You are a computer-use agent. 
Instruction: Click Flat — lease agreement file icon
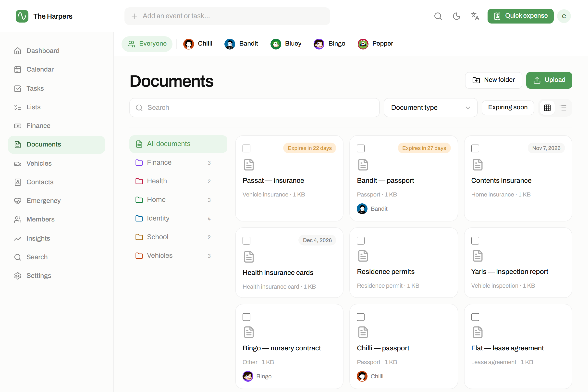pos(478,332)
